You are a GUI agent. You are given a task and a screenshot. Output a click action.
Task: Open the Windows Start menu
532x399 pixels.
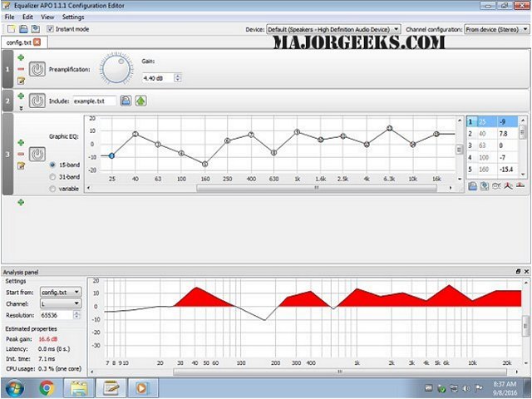(14, 388)
